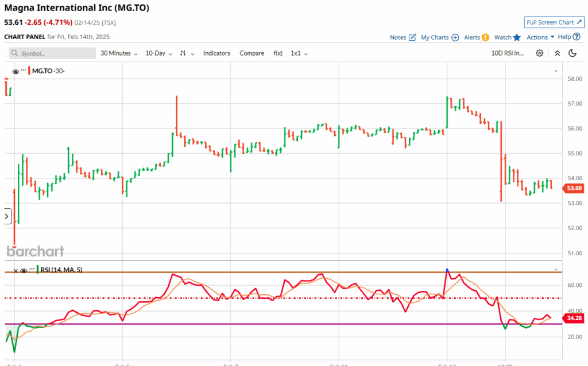
Task: Open chart settings gear icon
Action: point(539,53)
